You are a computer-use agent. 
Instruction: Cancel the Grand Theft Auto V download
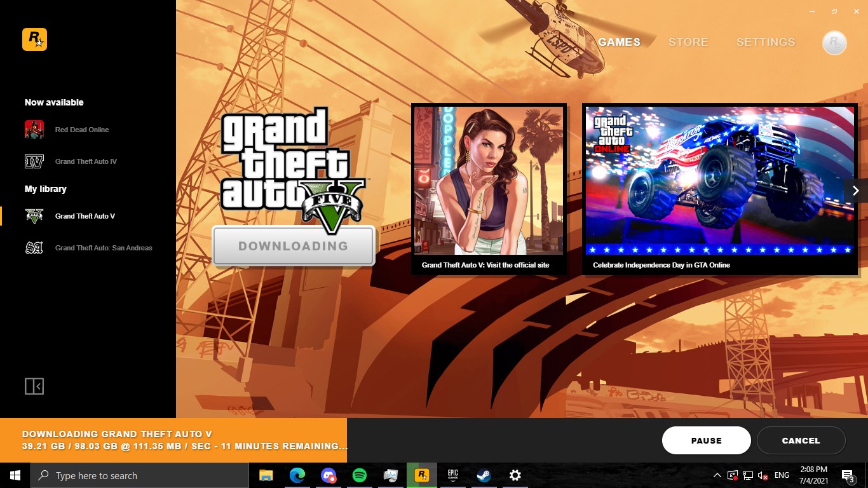click(801, 440)
